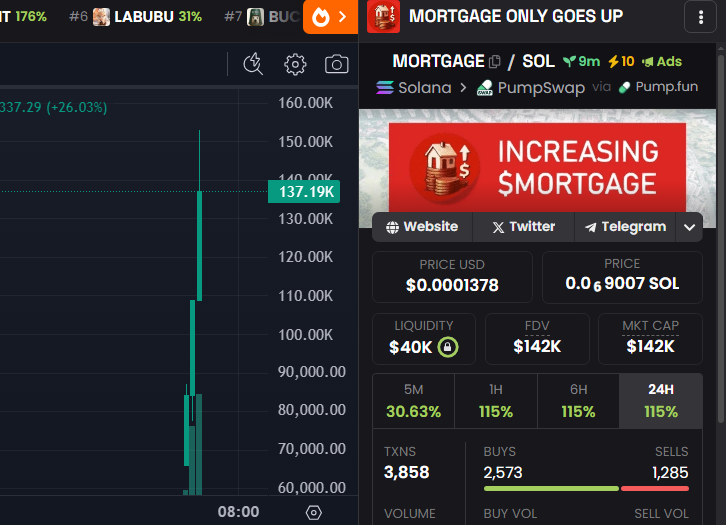Take a chart snapshot with camera icon
726x525 pixels.
(337, 64)
